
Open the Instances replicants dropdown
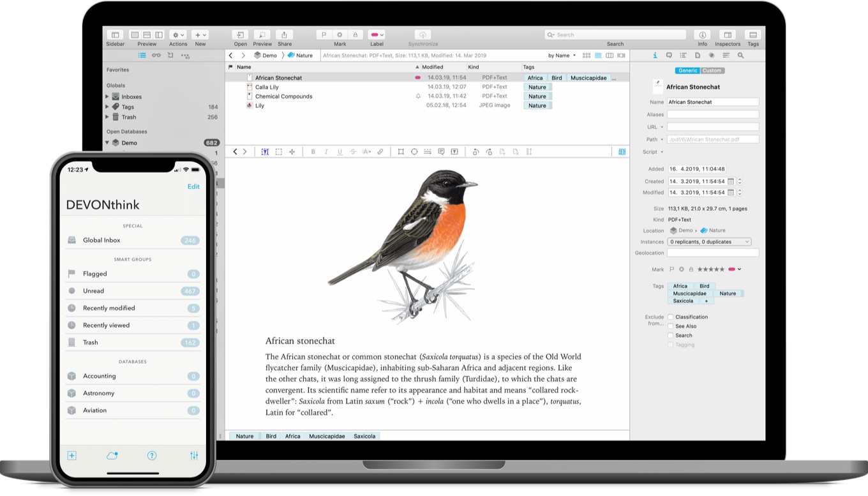(x=709, y=242)
